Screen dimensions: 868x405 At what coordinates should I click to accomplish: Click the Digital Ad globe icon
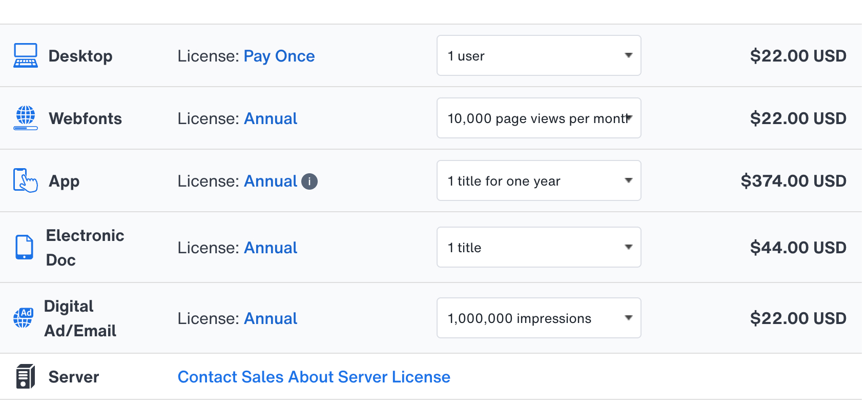click(23, 318)
